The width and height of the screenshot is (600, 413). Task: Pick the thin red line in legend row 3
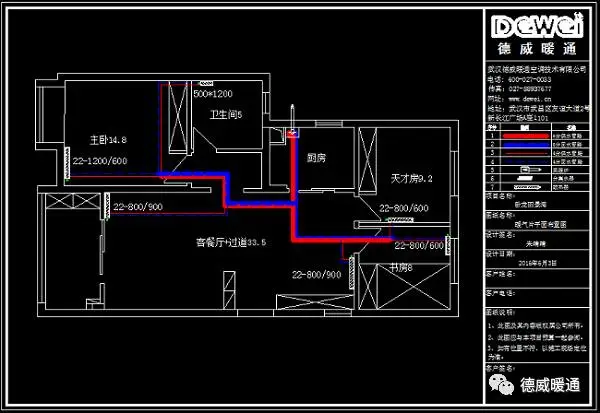coord(526,153)
